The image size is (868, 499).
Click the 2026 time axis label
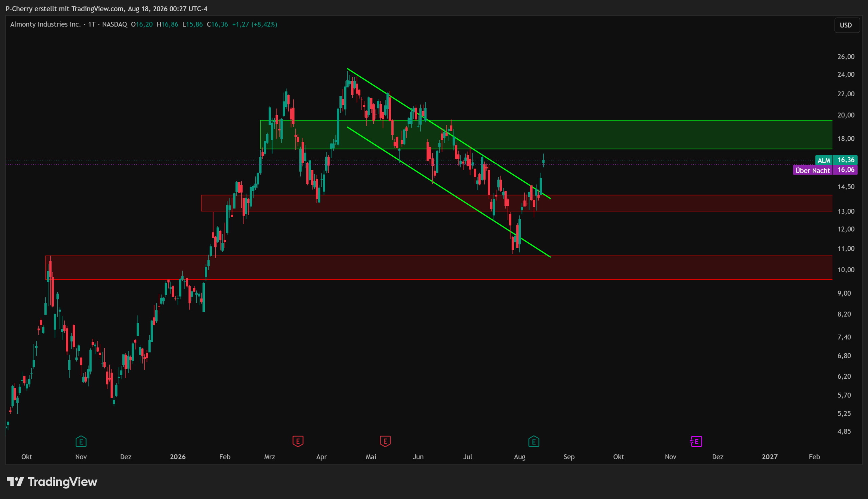coord(178,457)
